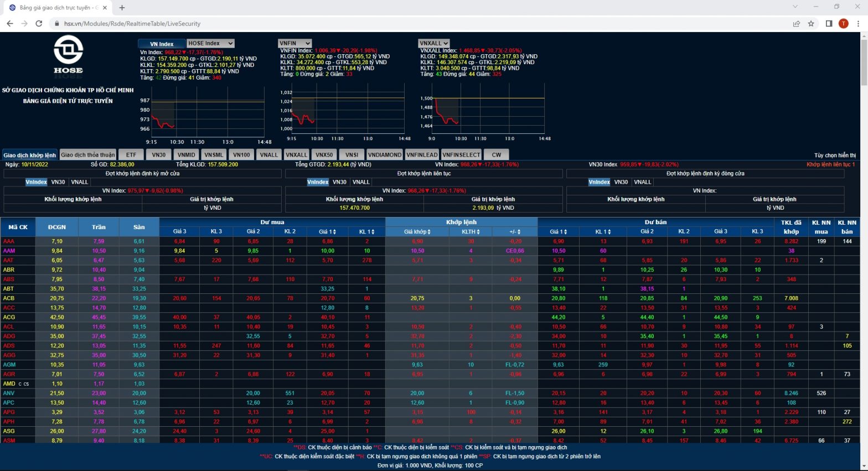Select stock code ADS
Image resolution: width=868 pixels, height=471 pixels.
pos(8,346)
